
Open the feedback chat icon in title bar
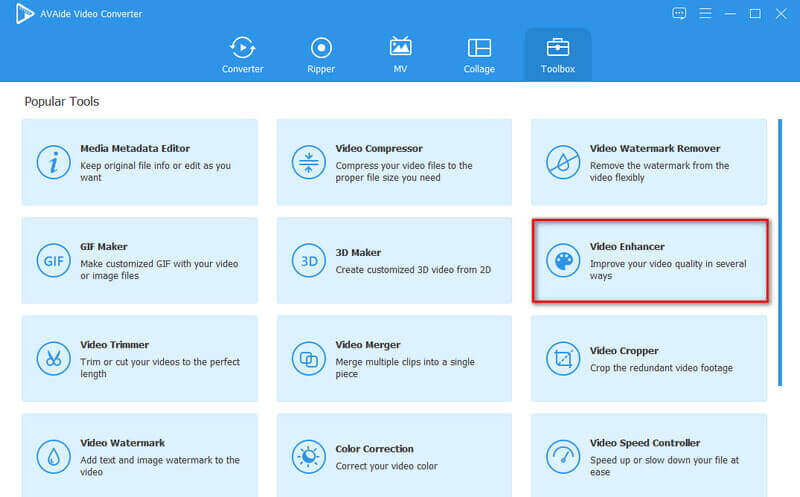click(679, 13)
